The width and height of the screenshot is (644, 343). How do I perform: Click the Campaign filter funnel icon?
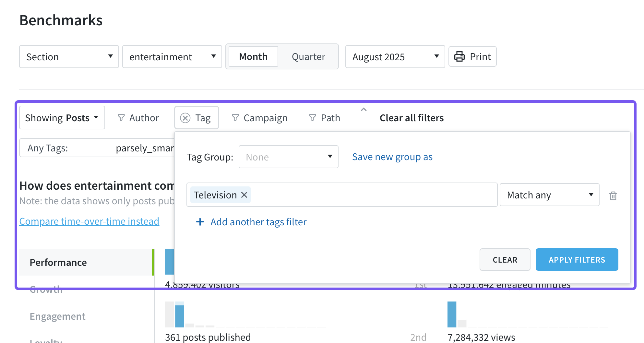click(x=235, y=118)
